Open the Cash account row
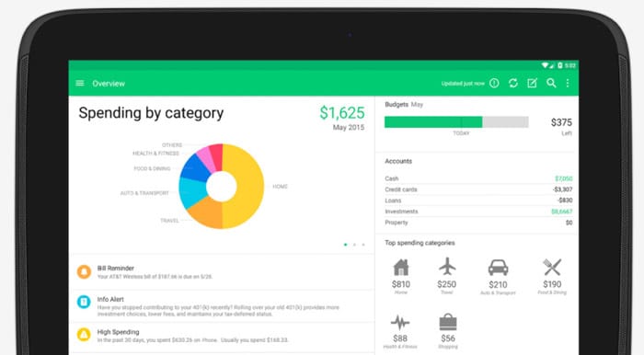This screenshot has height=355, width=644. click(478, 178)
